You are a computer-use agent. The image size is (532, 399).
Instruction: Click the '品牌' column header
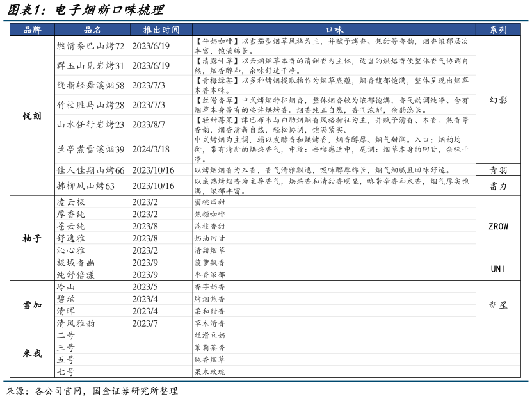pyautogui.click(x=32, y=30)
